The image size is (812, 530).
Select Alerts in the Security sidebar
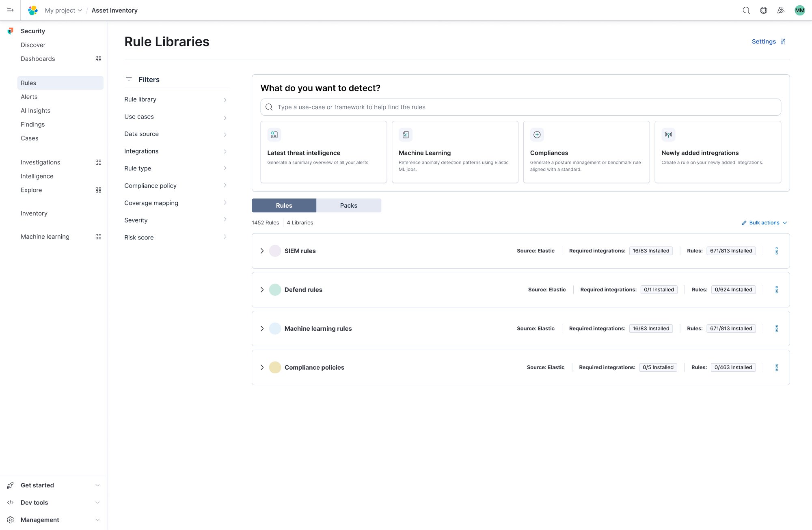pyautogui.click(x=29, y=97)
